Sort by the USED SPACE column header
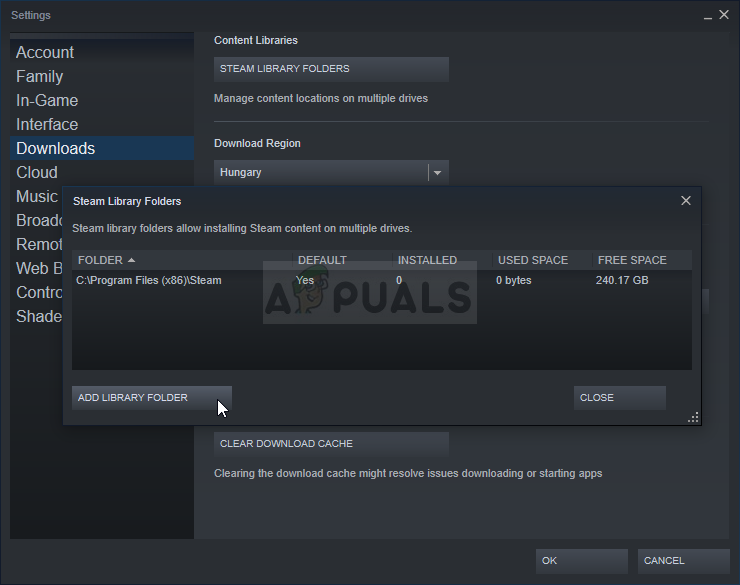 (542, 260)
